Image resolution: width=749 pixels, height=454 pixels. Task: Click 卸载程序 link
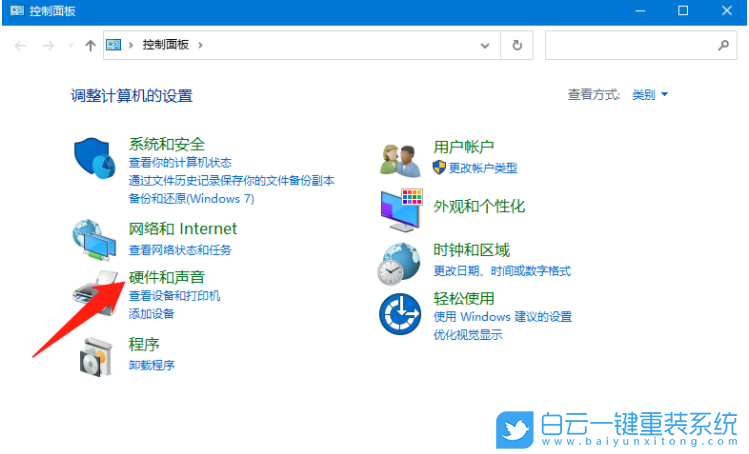pyautogui.click(x=151, y=365)
